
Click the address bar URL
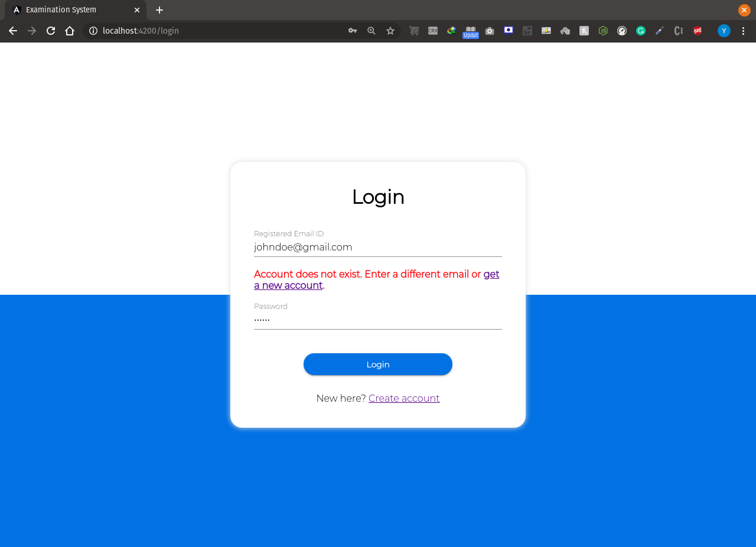pyautogui.click(x=141, y=31)
